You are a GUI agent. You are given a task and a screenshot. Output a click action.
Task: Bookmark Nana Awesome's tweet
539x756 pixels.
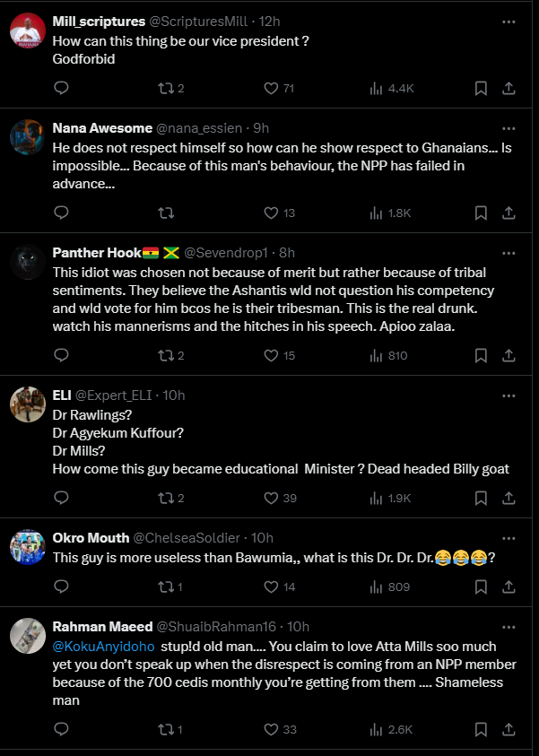point(481,213)
